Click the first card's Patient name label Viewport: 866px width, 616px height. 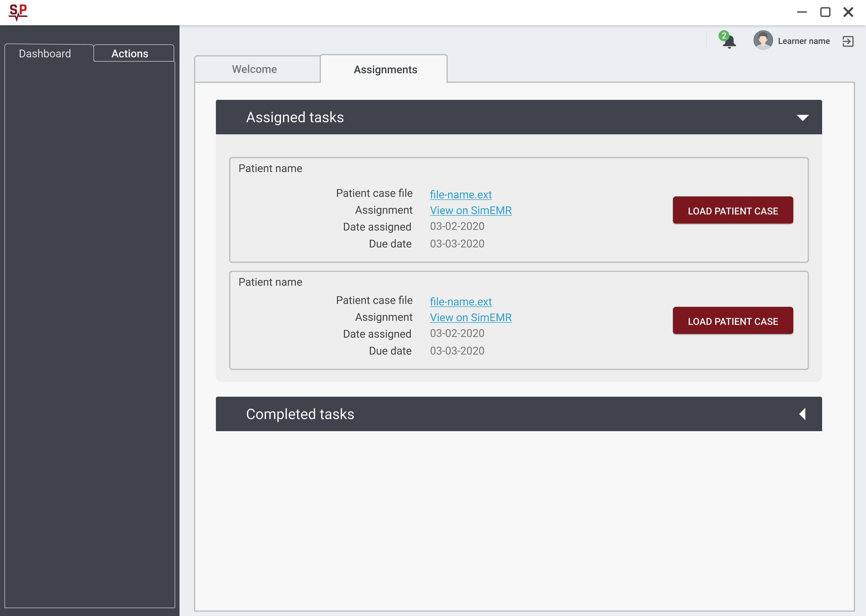270,168
